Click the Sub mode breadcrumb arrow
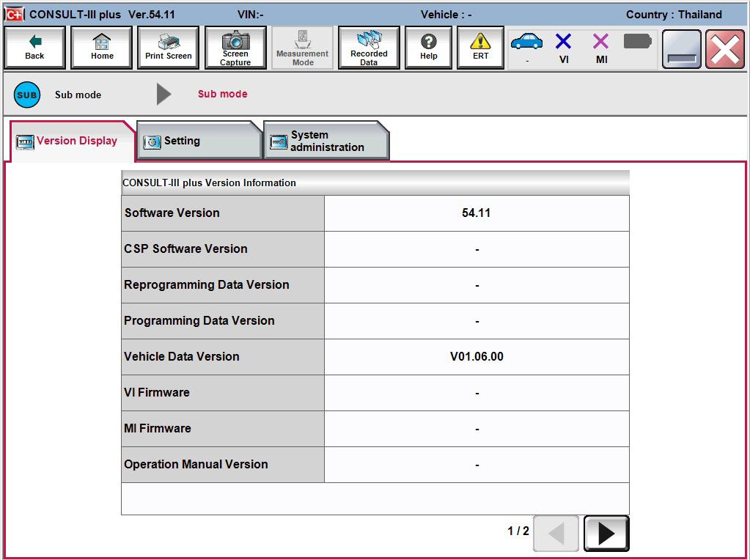The image size is (750, 560). [163, 94]
